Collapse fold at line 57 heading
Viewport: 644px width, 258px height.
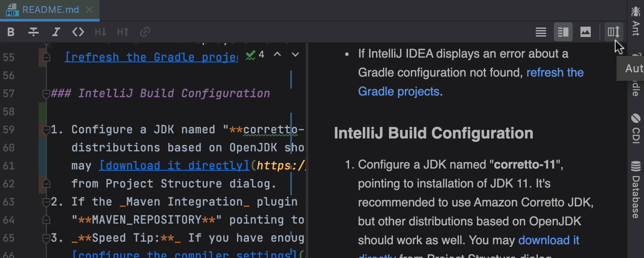[x=46, y=93]
